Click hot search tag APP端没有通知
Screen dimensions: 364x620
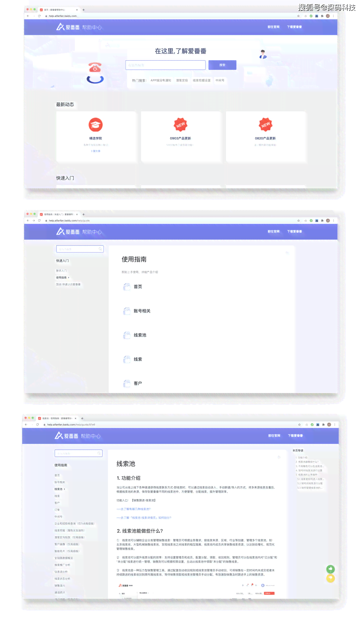[161, 80]
